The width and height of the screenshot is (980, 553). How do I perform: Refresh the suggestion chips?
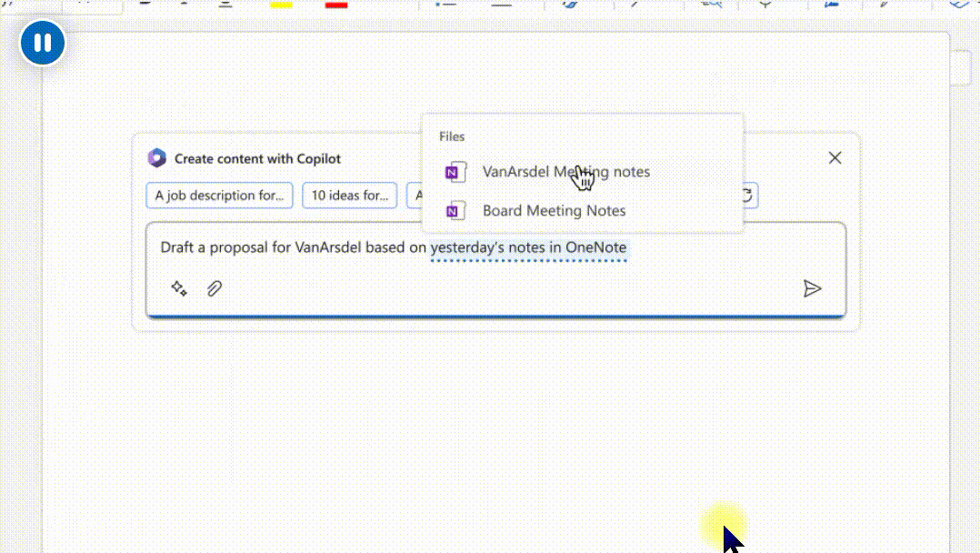point(749,196)
